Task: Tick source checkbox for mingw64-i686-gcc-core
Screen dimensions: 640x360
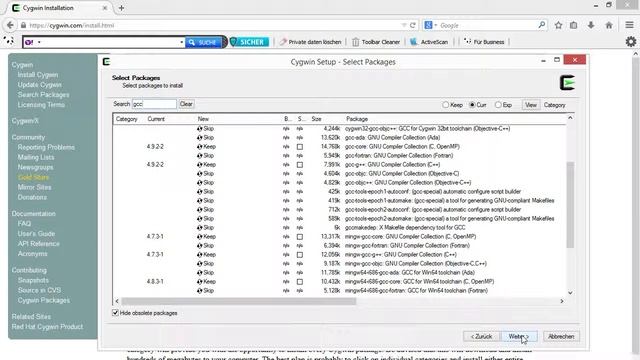Action: point(300,281)
